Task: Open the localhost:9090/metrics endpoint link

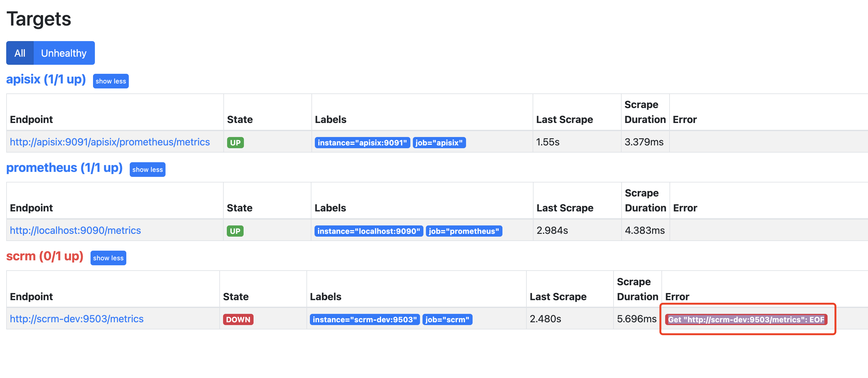Action: click(76, 230)
